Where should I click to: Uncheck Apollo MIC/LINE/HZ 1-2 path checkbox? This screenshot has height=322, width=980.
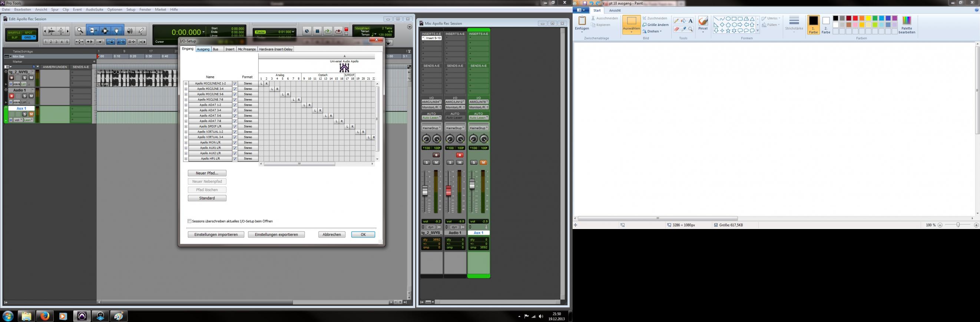coord(235,84)
